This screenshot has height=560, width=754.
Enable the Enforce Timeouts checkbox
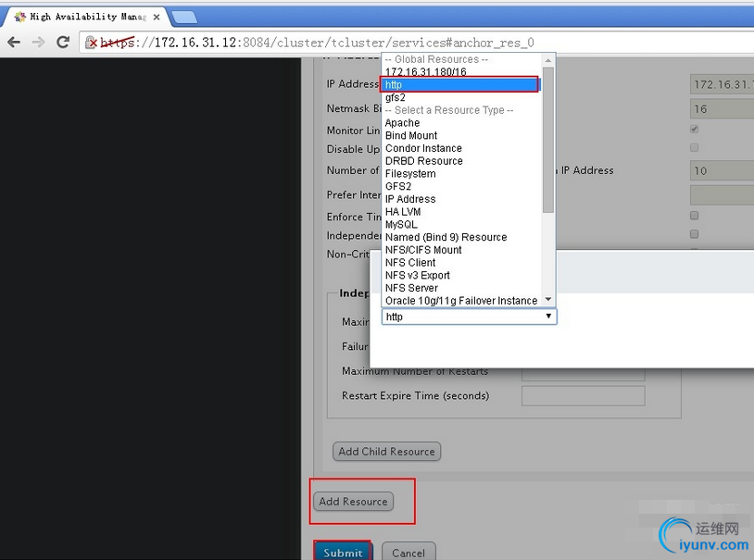[x=694, y=216]
